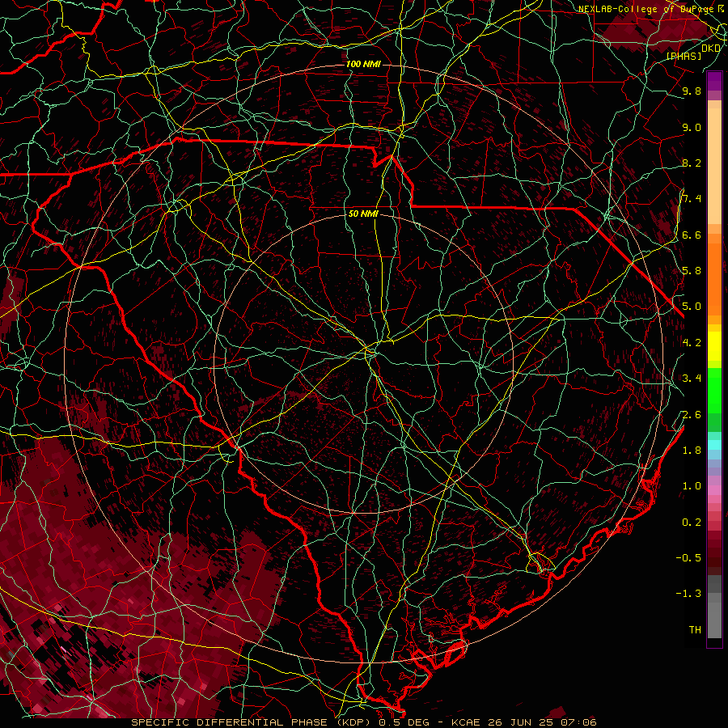Click the 3.4 legend value
Image resolution: width=728 pixels, height=728 pixels.
click(692, 379)
